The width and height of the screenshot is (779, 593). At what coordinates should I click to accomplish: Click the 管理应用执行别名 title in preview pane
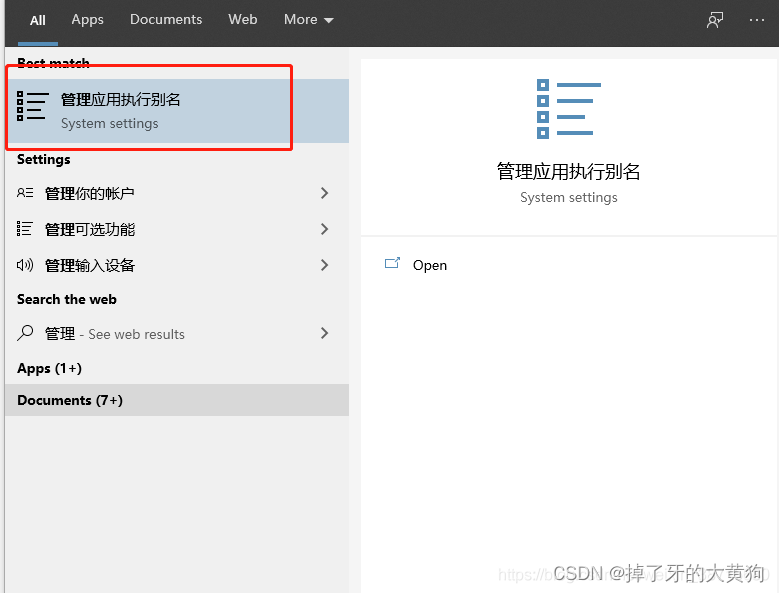(568, 172)
